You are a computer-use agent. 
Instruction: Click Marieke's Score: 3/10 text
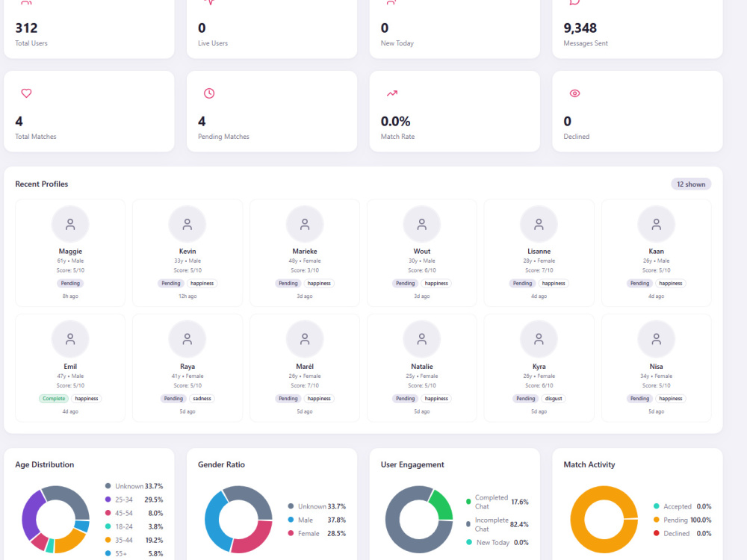(305, 270)
